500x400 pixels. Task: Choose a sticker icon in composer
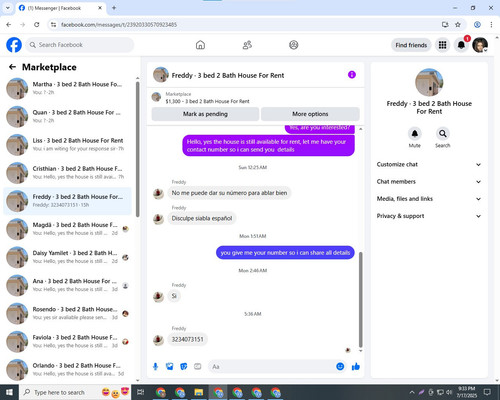(x=184, y=367)
